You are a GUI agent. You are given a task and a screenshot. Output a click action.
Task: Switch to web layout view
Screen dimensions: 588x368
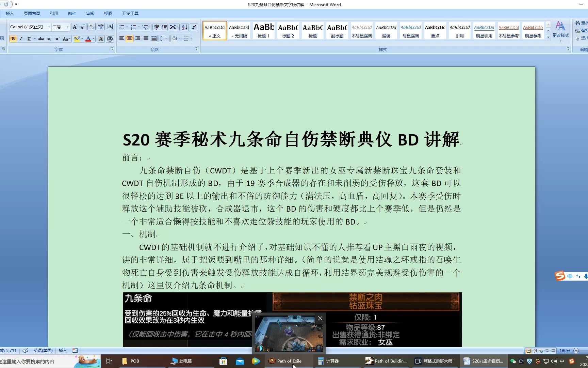click(x=541, y=351)
